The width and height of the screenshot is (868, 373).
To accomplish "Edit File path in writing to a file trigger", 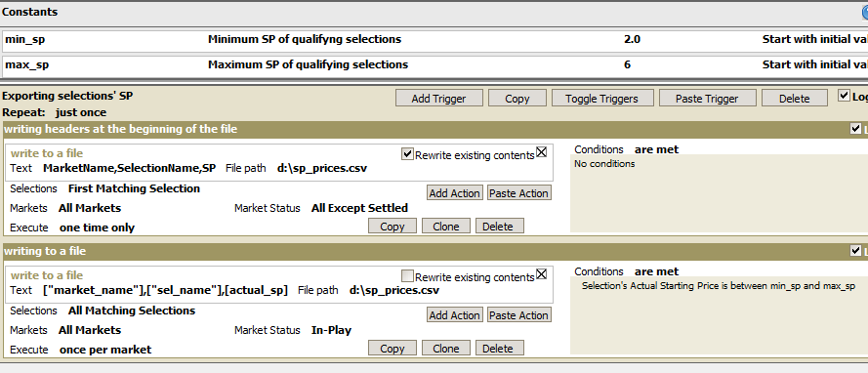I will [394, 290].
